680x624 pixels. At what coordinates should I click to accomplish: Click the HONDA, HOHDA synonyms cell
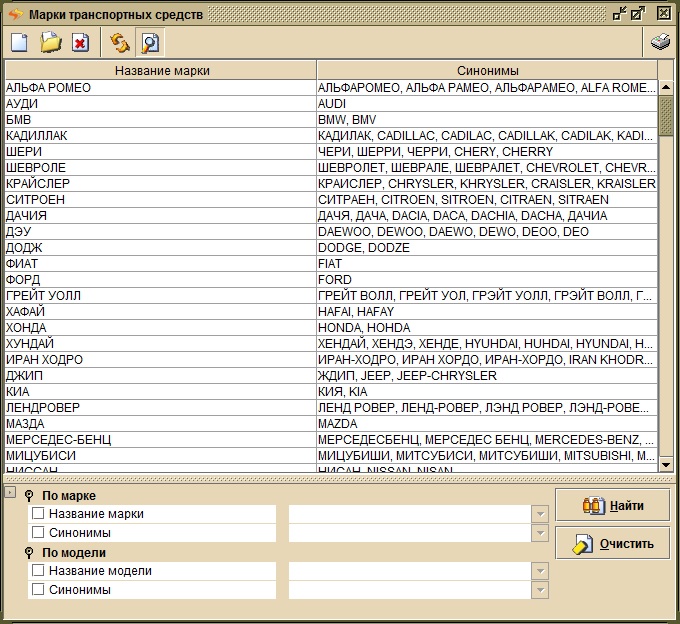487,328
